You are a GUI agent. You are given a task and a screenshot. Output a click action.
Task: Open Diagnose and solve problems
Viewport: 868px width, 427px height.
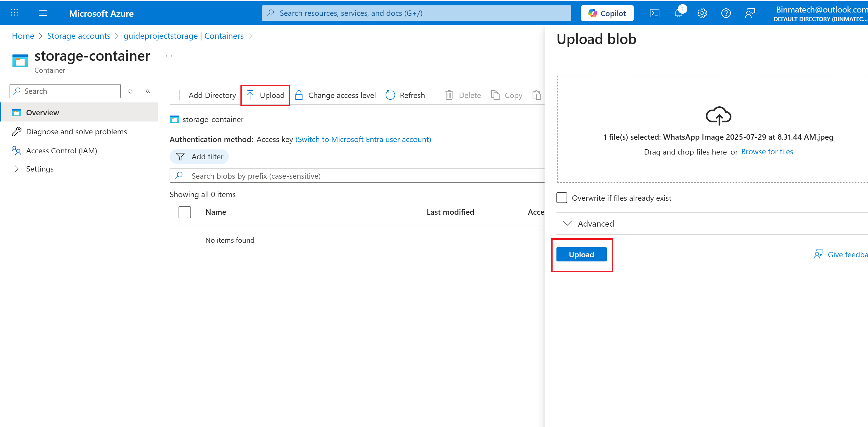tap(76, 132)
